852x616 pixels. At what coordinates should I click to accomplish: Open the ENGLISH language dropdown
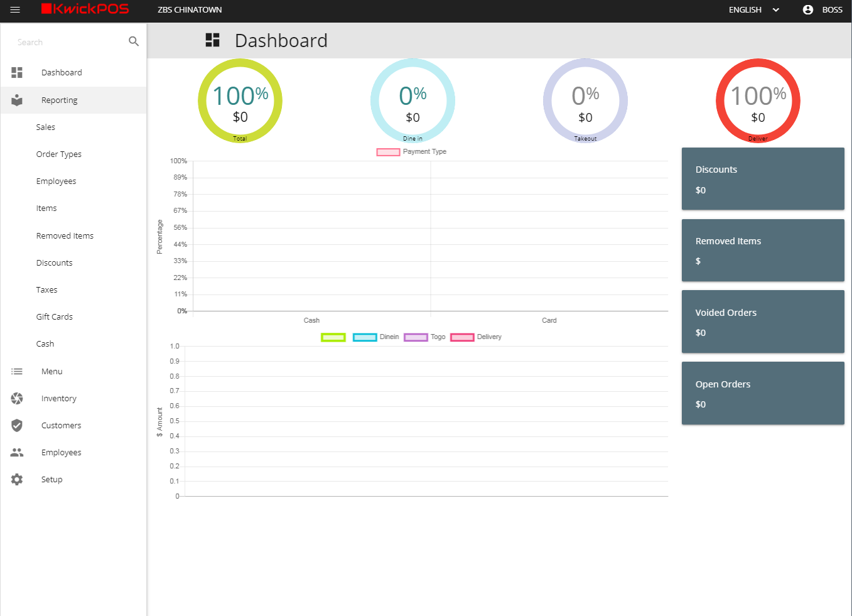pyautogui.click(x=753, y=9)
